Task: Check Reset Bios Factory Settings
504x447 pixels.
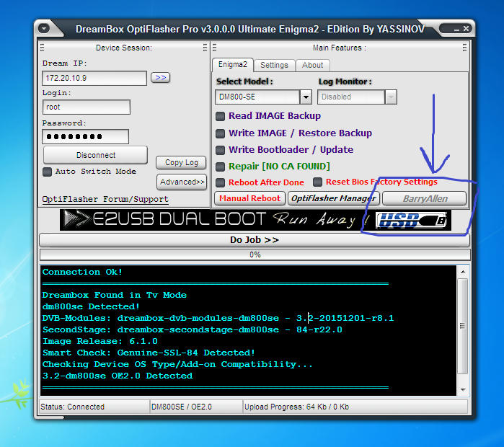Action: click(317, 182)
